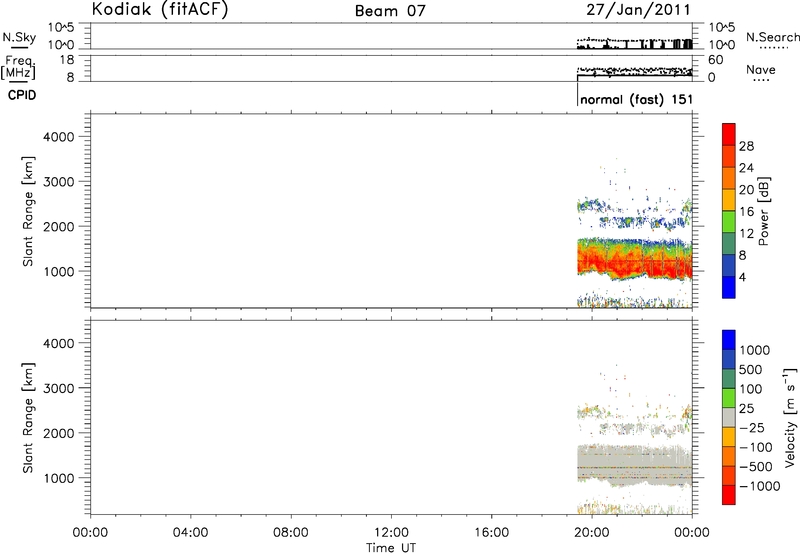This screenshot has width=800, height=554.
Task: Click the CPID label
Action: pos(22,95)
